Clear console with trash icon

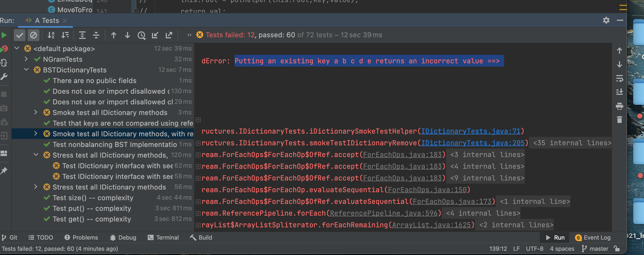pos(619,120)
